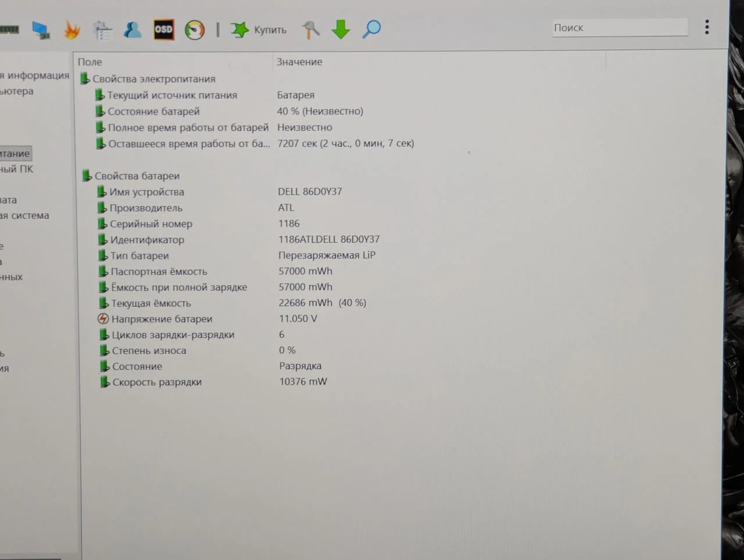This screenshot has height=560, width=744.
Task: Select the sidebar item ending in ная система
Action: pyautogui.click(x=24, y=216)
